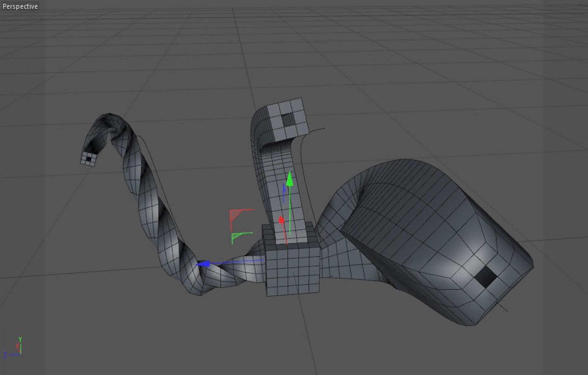Click the Z label on world axis indicator
The height and width of the screenshot is (375, 588).
[x=5, y=355]
